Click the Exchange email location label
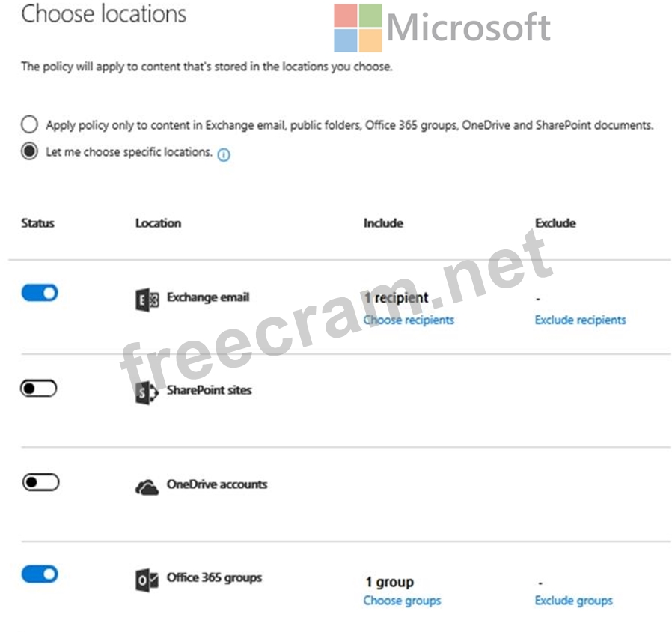Screen dimensions: 672x632 click(208, 297)
